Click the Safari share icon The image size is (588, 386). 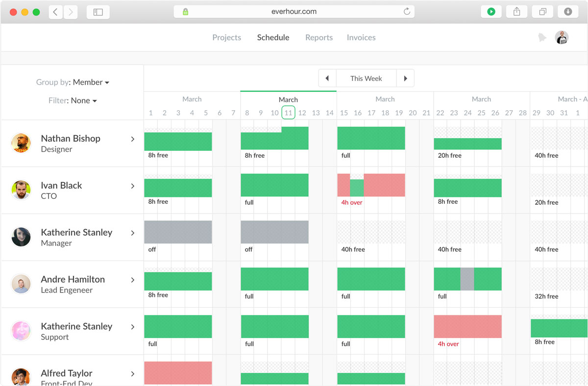(x=517, y=12)
